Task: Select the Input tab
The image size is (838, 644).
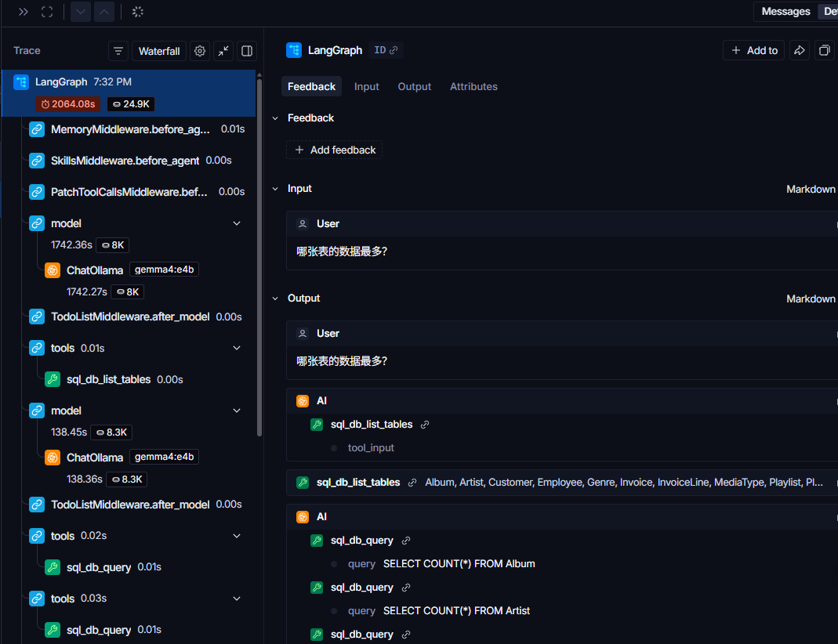Action: (x=367, y=86)
